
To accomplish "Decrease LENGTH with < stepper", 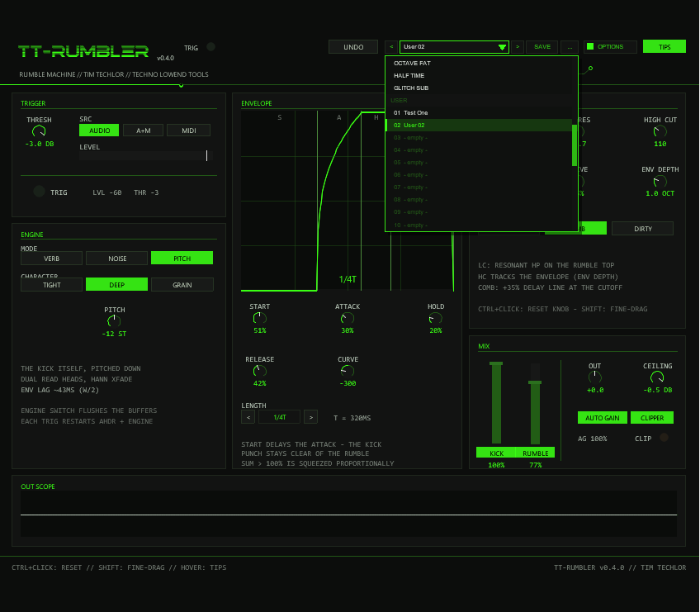I will (x=248, y=417).
